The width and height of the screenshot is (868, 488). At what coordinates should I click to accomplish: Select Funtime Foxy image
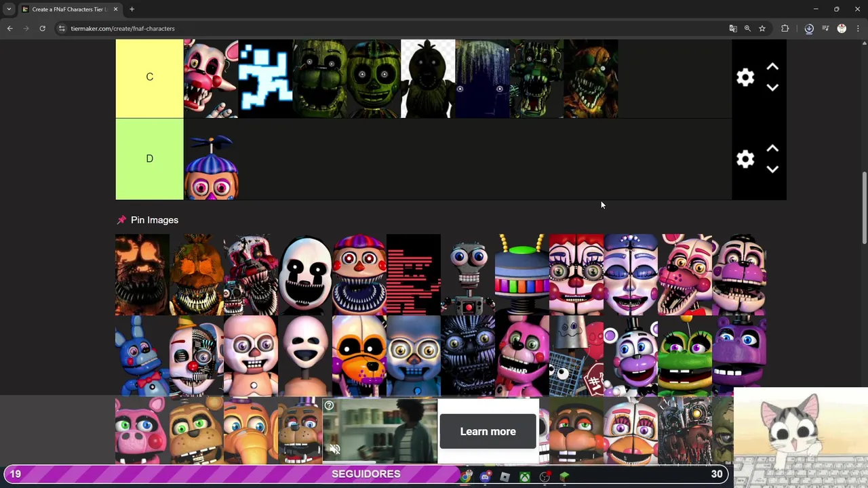click(685, 274)
